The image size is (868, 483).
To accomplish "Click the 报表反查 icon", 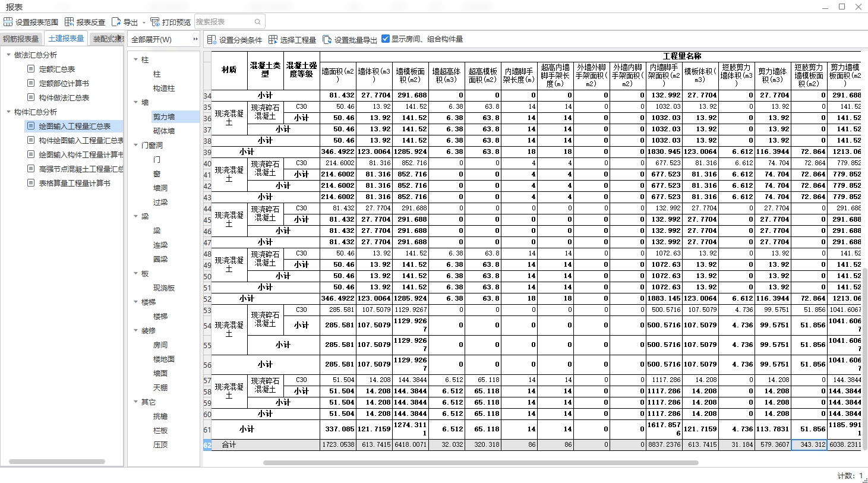I will [69, 22].
